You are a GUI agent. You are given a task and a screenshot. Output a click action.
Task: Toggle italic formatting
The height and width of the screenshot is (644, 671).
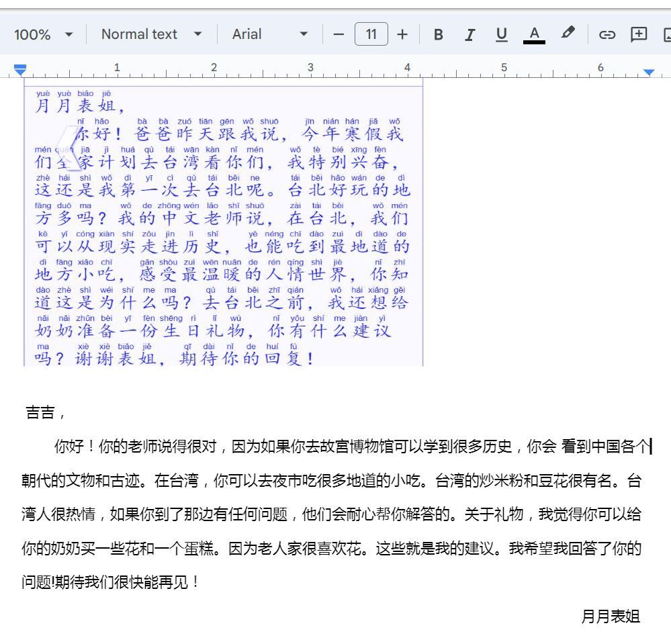click(470, 34)
